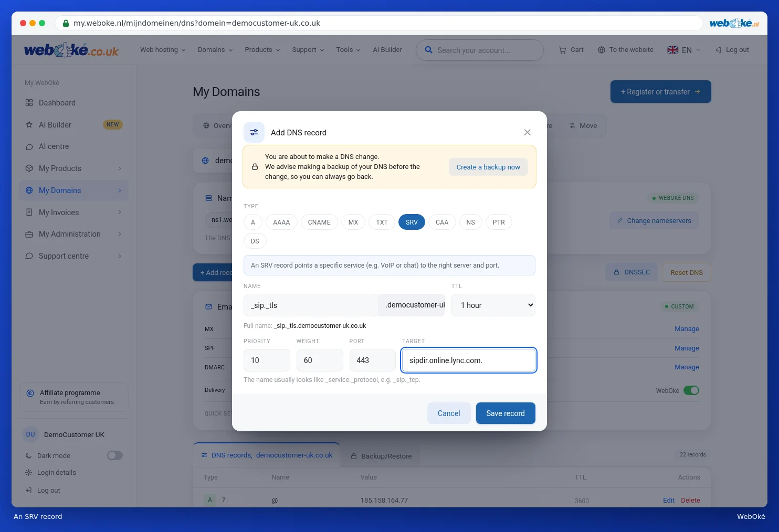Expand the Domains menu
Screen dimensions: 779x532
(x=215, y=50)
